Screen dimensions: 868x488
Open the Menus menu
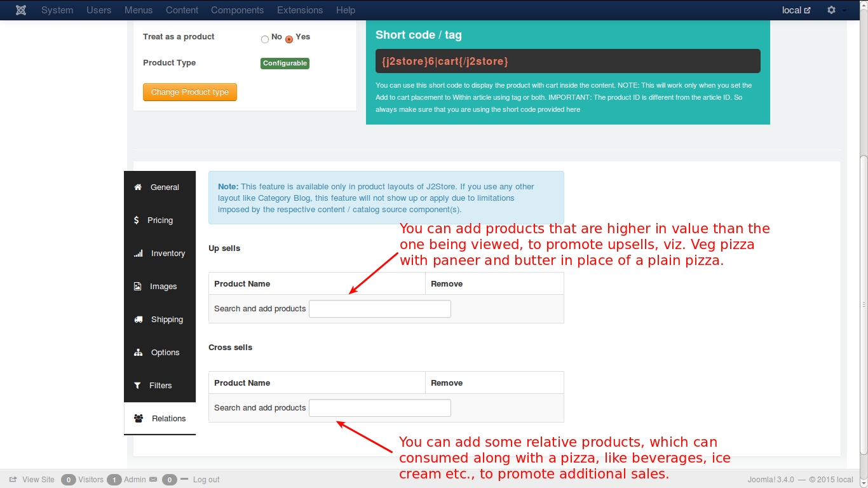(139, 10)
